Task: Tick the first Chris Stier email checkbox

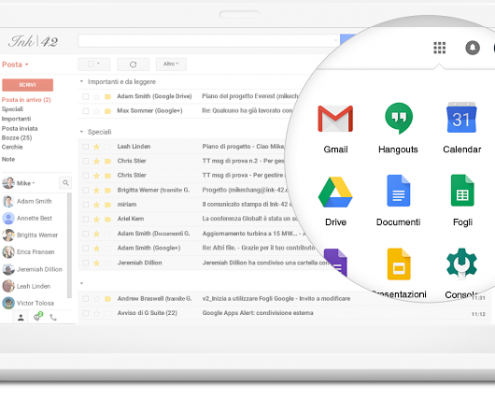Action: coord(86,161)
